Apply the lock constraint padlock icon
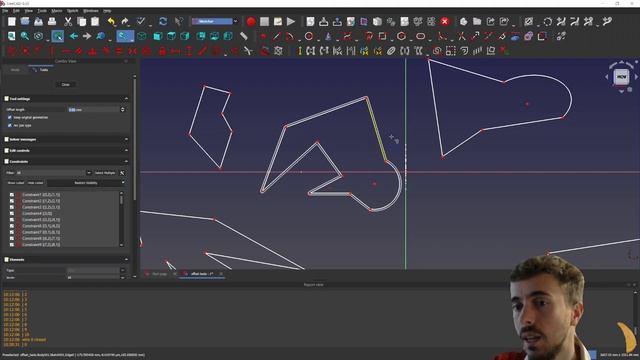 [162, 51]
